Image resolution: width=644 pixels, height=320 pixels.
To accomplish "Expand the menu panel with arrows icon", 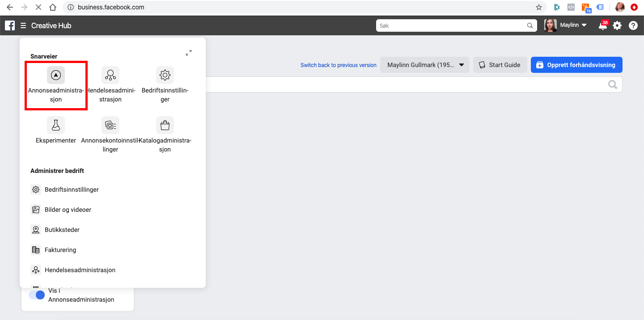I will pyautogui.click(x=189, y=53).
